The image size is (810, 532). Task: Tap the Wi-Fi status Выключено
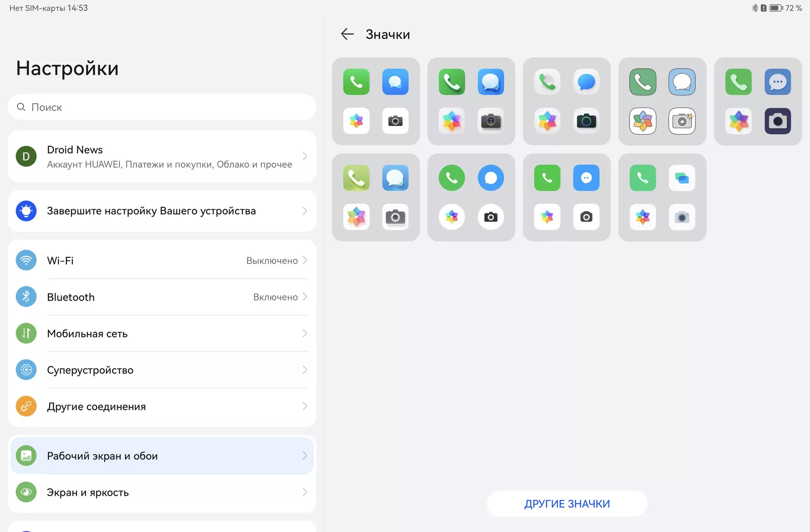pos(272,261)
